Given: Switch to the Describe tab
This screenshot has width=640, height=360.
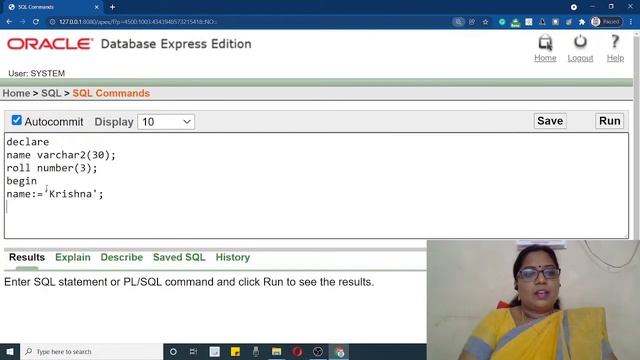Looking at the screenshot, I should (x=122, y=257).
